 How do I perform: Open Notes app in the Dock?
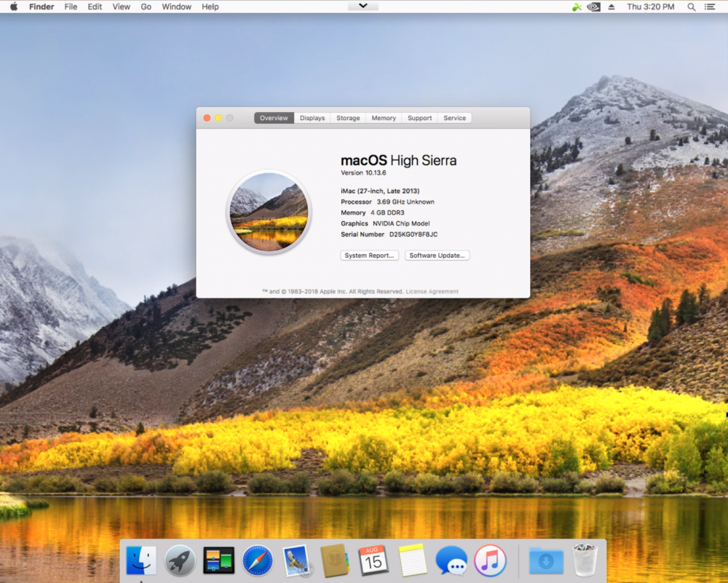click(412, 560)
